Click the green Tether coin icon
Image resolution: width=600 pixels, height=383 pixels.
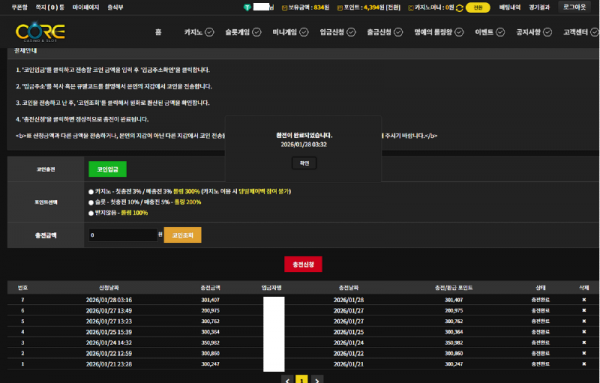[x=247, y=7]
